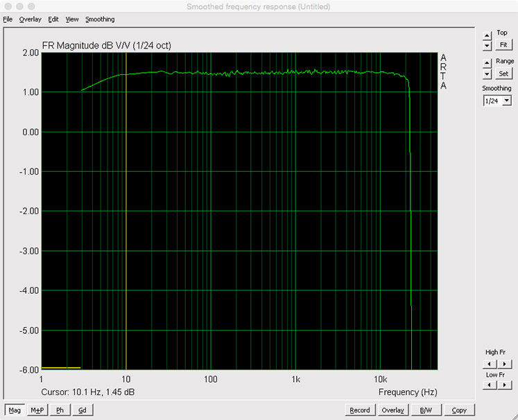The width and height of the screenshot is (518, 420).
Task: Click the red close window button
Action: point(8,6)
